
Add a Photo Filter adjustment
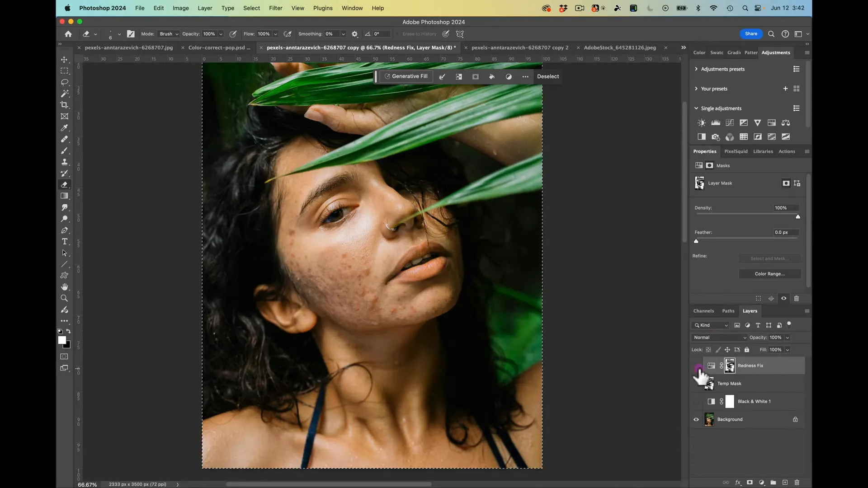coord(716,136)
